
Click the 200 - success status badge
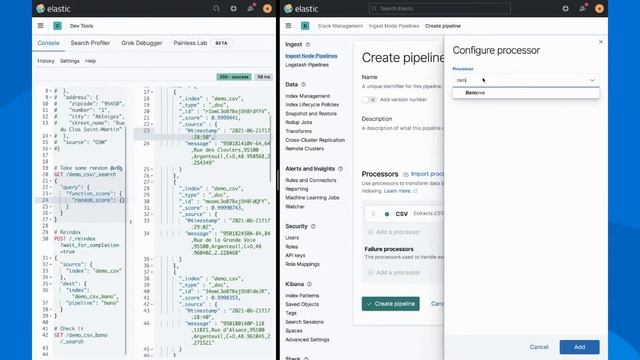click(x=234, y=77)
